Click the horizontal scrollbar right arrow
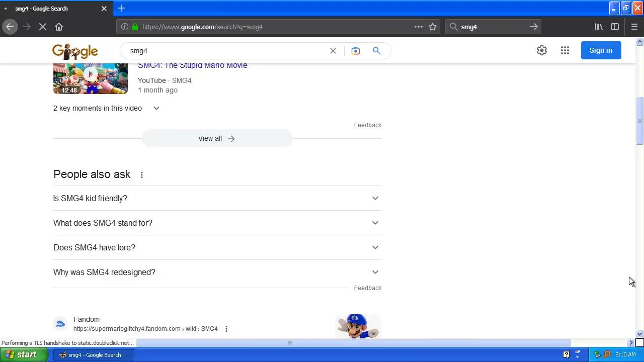 (631, 342)
